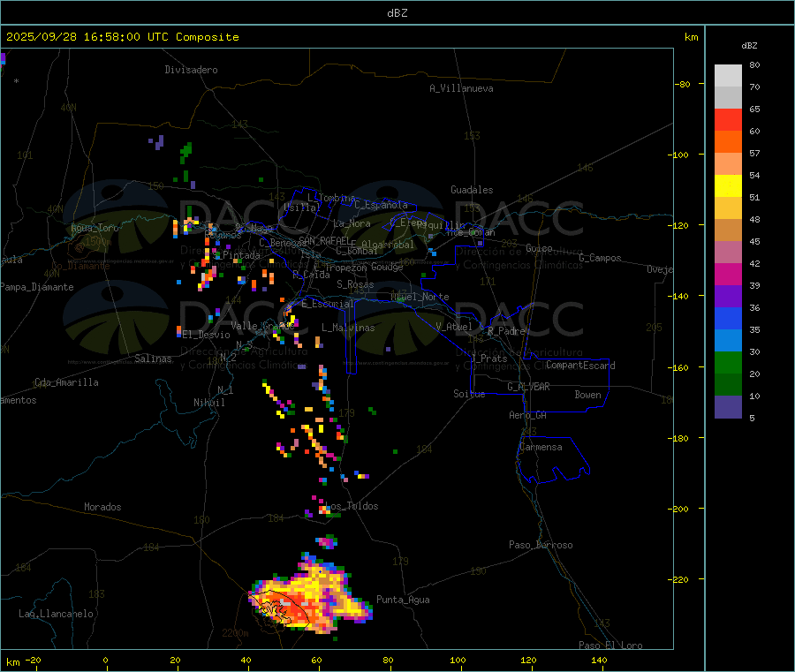Click the -80 km axis tick label
This screenshot has height=672, width=795.
pyautogui.click(x=683, y=84)
